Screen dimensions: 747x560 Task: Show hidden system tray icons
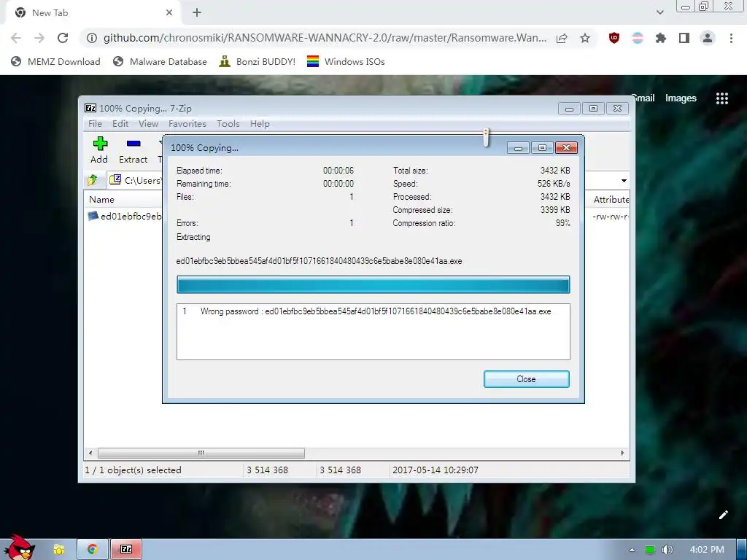tap(632, 550)
